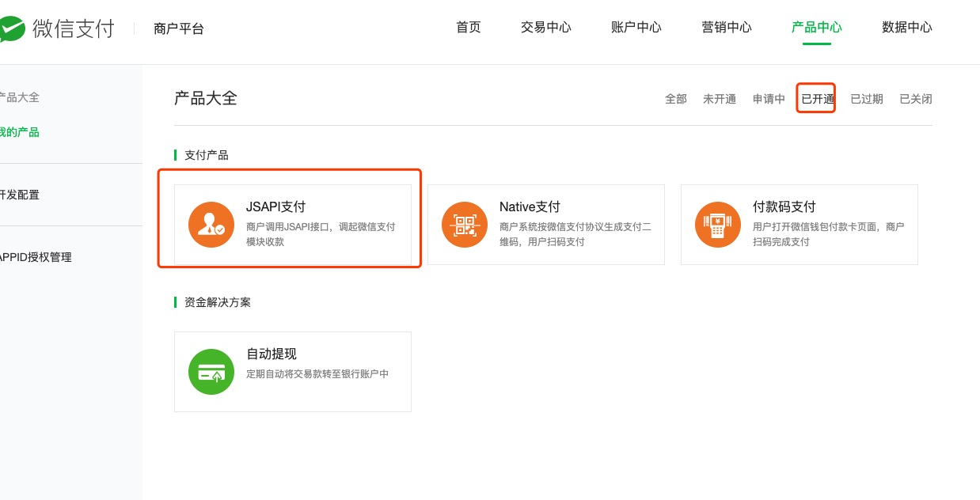Image resolution: width=980 pixels, height=500 pixels.
Task: Filter products by 全部
Action: 676,99
